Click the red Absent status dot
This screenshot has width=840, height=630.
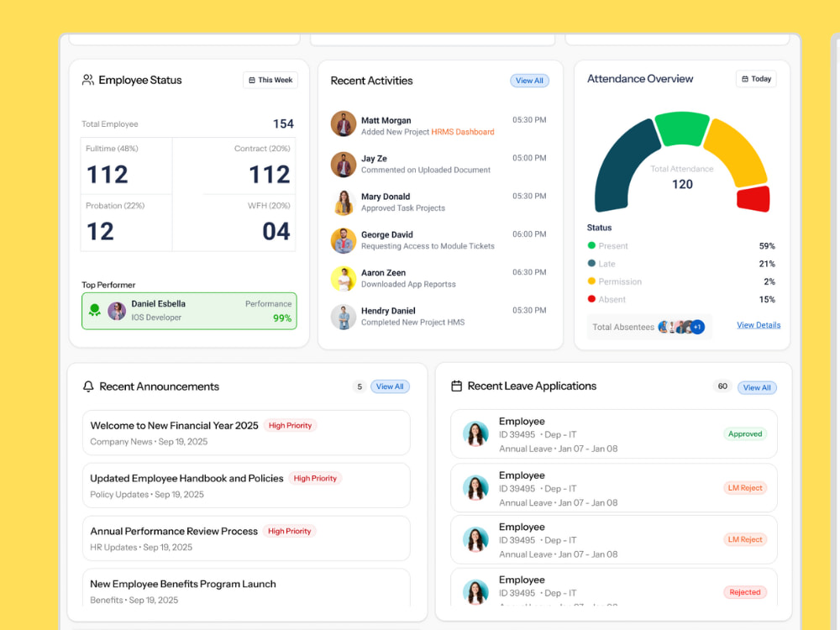pyautogui.click(x=591, y=299)
